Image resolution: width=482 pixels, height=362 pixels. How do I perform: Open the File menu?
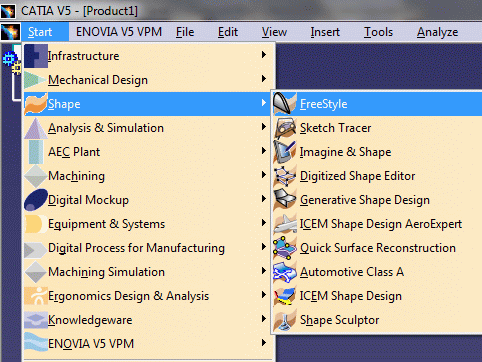tap(185, 32)
